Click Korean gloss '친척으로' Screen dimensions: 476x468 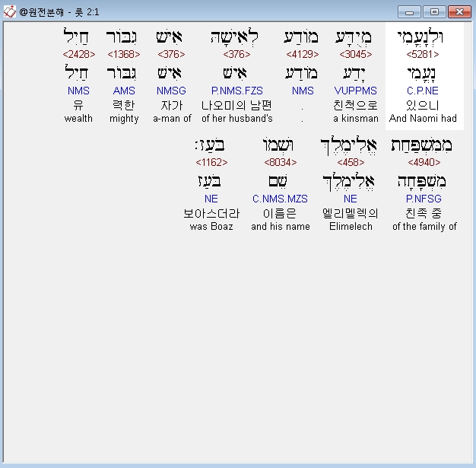[356, 105]
